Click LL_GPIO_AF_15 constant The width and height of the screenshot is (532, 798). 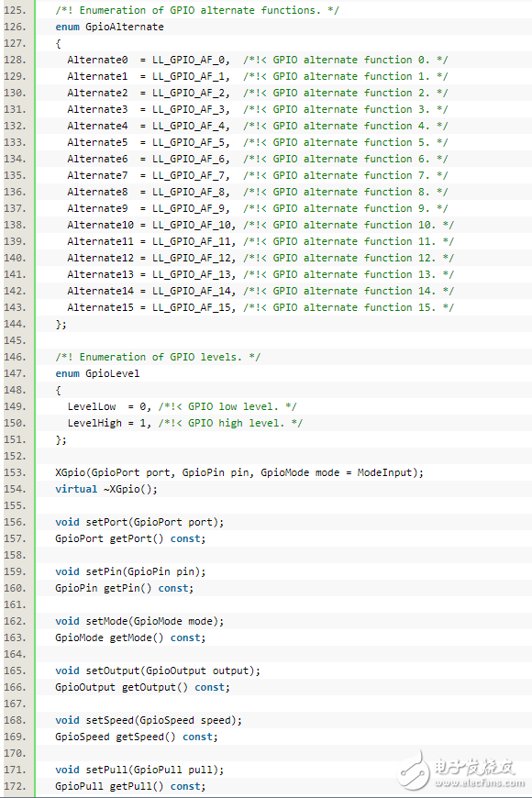click(x=194, y=307)
